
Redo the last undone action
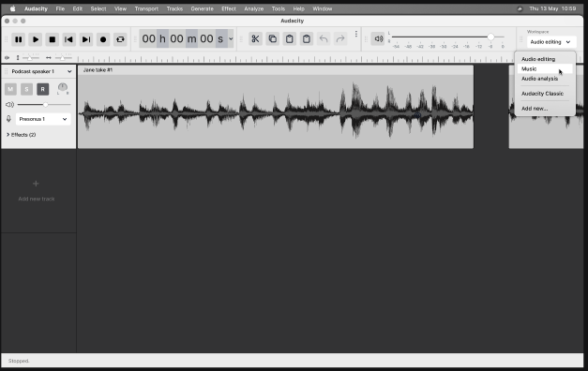340,39
